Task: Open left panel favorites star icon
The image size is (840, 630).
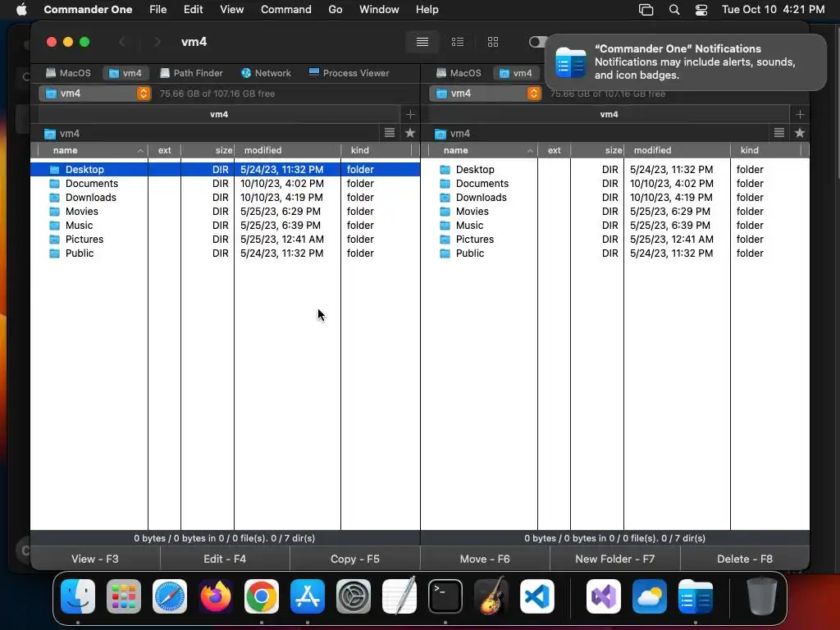Action: tap(410, 133)
